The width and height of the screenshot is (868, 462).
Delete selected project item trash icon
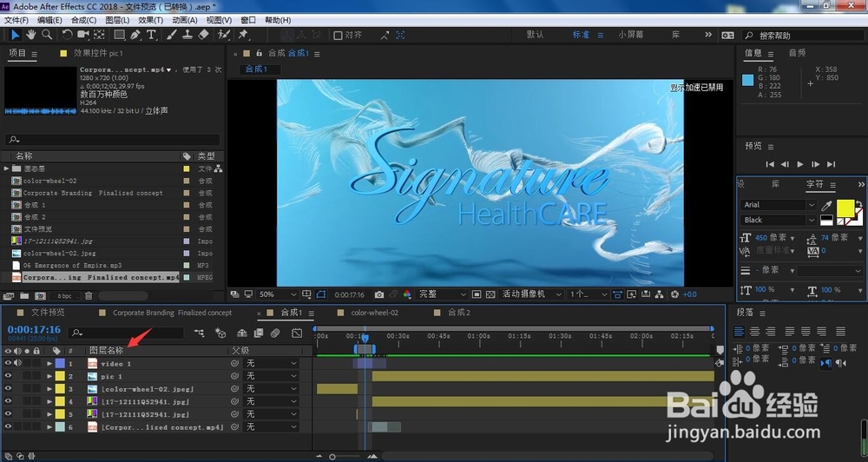(89, 296)
